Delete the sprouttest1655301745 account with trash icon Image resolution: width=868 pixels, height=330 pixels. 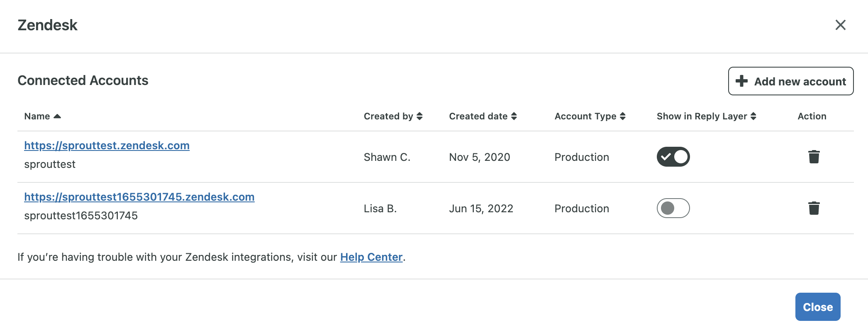click(814, 208)
